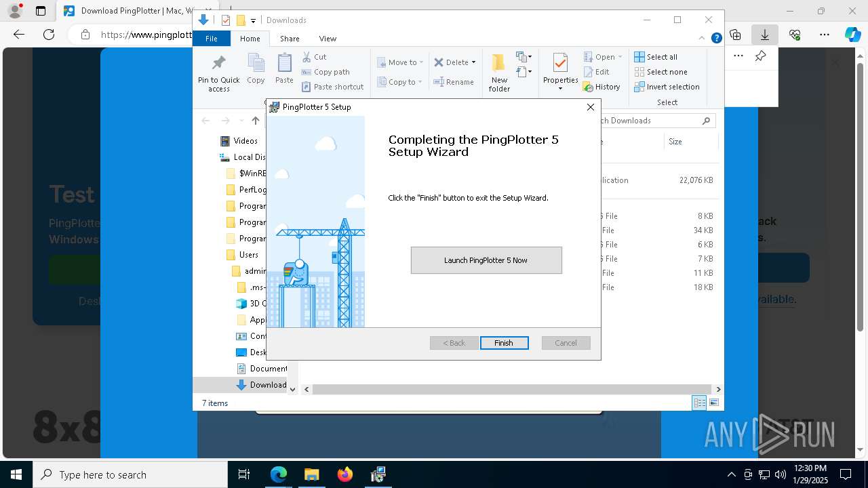The width and height of the screenshot is (868, 488).
Task: Open the Move to dropdown
Action: pos(400,62)
